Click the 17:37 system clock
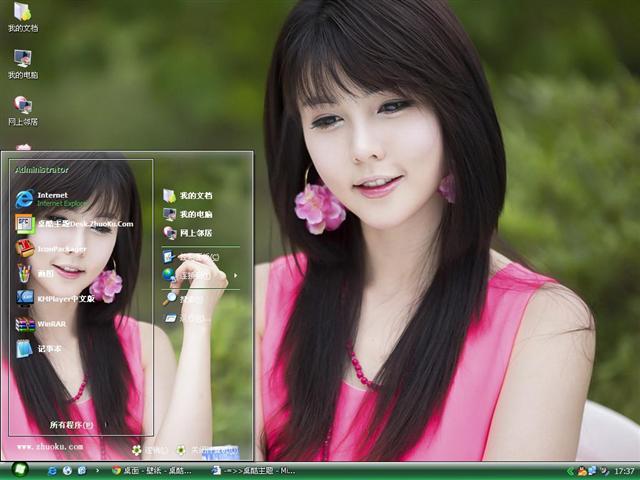The image size is (640, 480). (x=624, y=471)
